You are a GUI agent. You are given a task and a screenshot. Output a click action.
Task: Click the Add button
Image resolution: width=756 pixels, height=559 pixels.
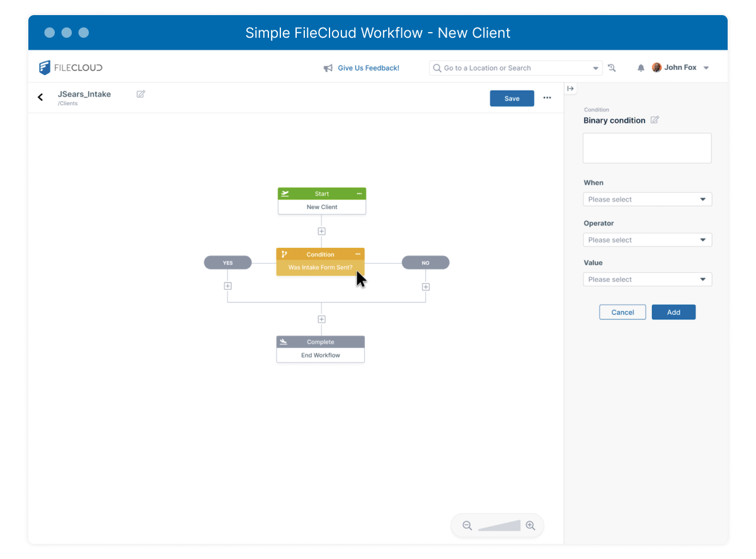click(673, 312)
